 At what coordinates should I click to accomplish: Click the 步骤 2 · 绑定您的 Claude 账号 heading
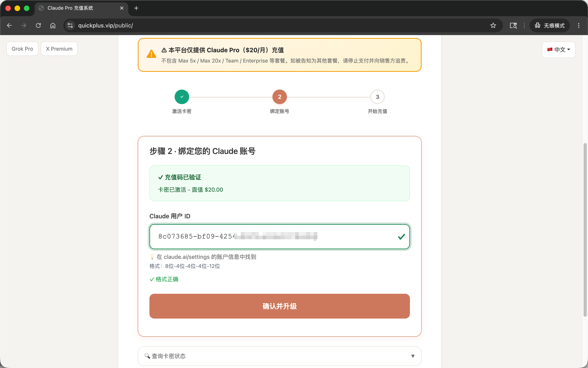(x=202, y=151)
